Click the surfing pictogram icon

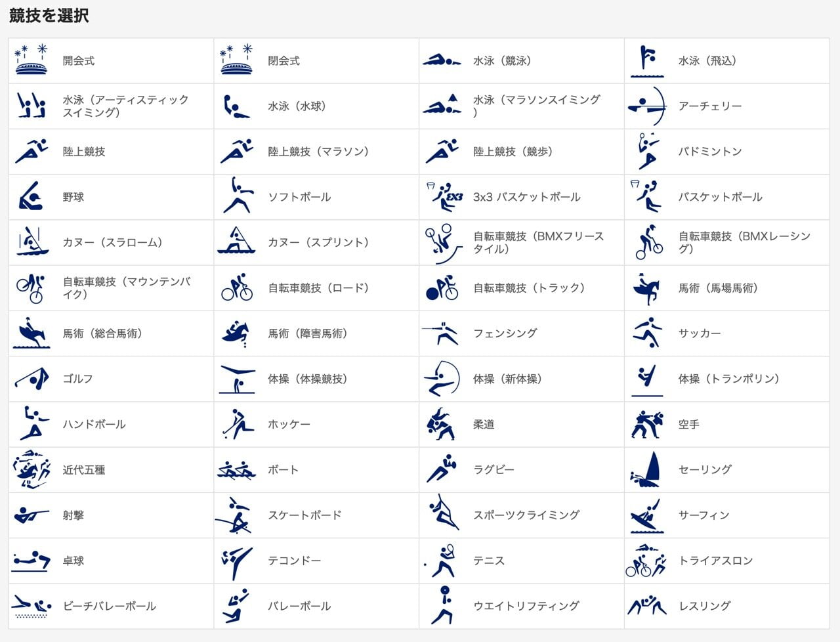point(646,516)
